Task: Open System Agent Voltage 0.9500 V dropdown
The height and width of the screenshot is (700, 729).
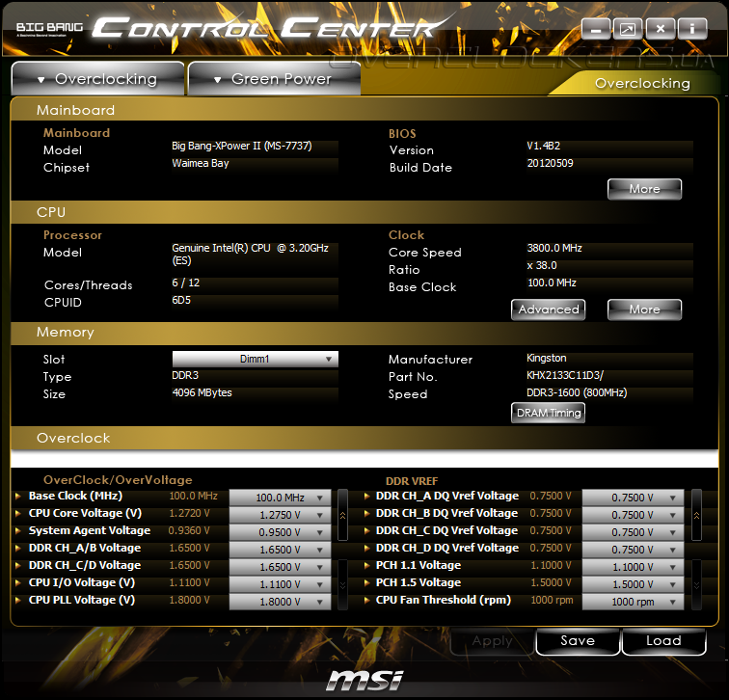Action: (x=280, y=532)
